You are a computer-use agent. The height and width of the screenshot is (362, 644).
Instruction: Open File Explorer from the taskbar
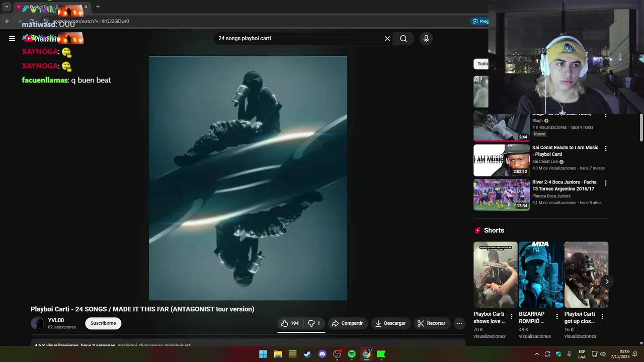278,354
